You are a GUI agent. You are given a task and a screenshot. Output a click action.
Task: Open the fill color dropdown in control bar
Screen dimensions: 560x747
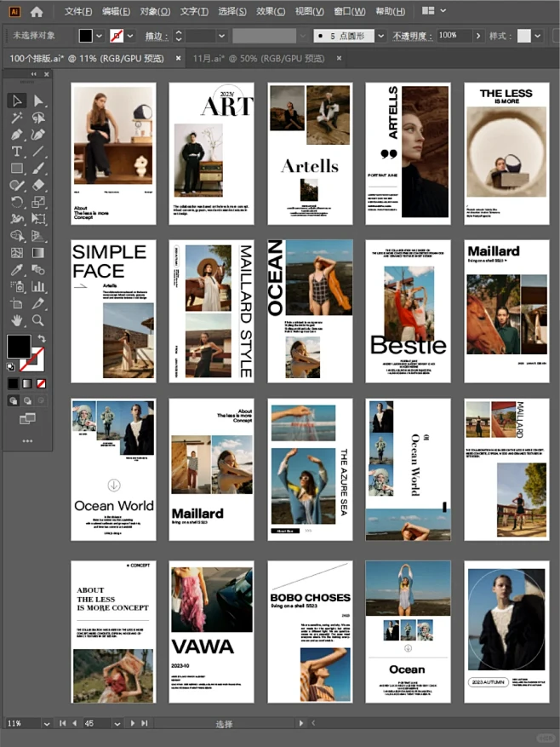pos(99,36)
